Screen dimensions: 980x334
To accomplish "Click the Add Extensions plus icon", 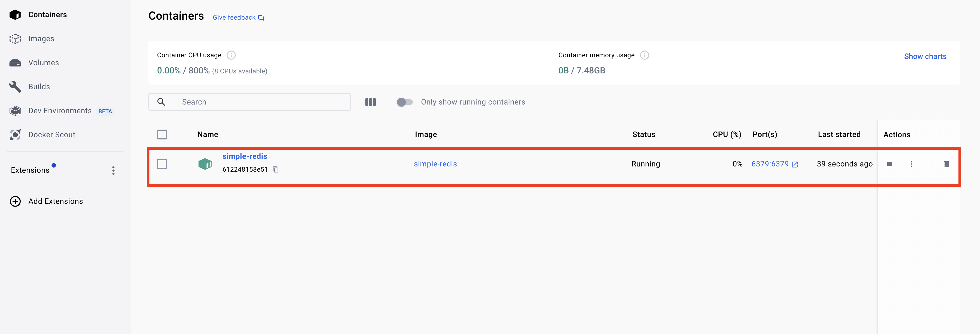I will pos(15,201).
